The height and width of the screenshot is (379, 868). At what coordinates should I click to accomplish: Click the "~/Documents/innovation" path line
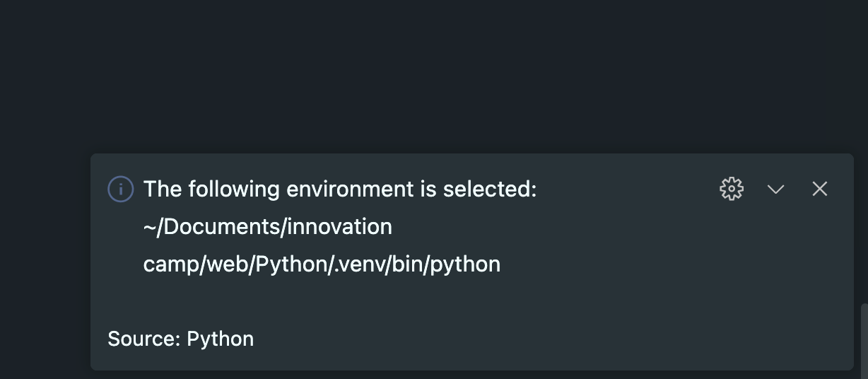[x=267, y=227]
